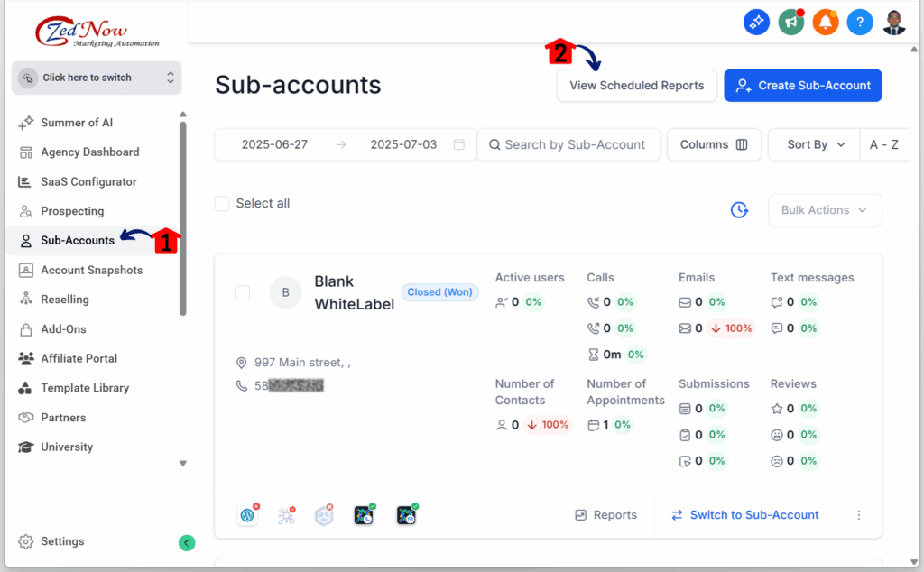
Task: Focus the Search by Sub-Account field
Action: [x=568, y=144]
